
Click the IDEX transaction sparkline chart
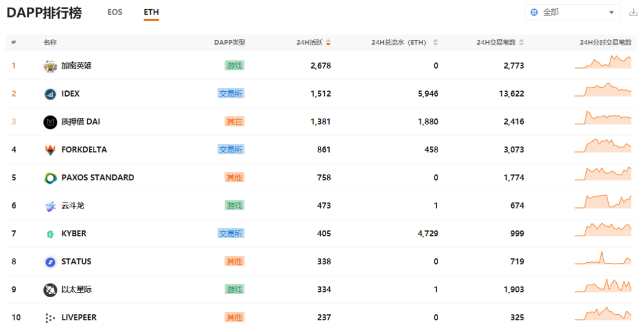coord(603,90)
